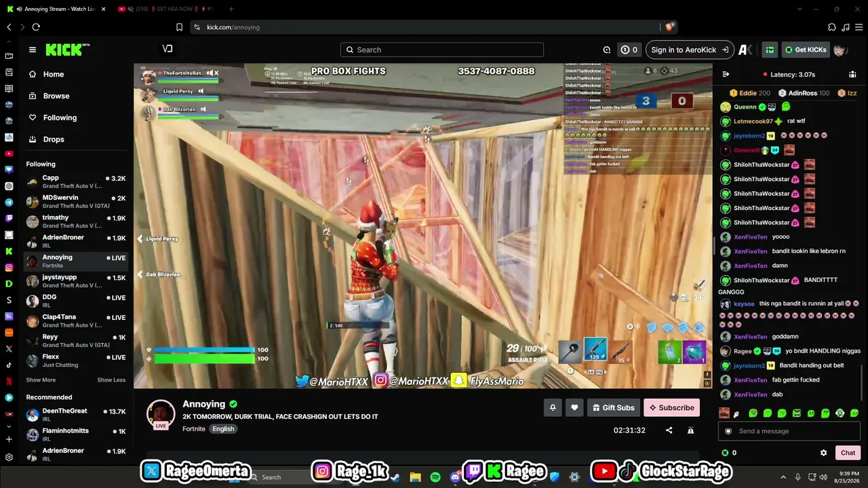
Task: Close the Annoying Stream tab
Action: [x=102, y=9]
